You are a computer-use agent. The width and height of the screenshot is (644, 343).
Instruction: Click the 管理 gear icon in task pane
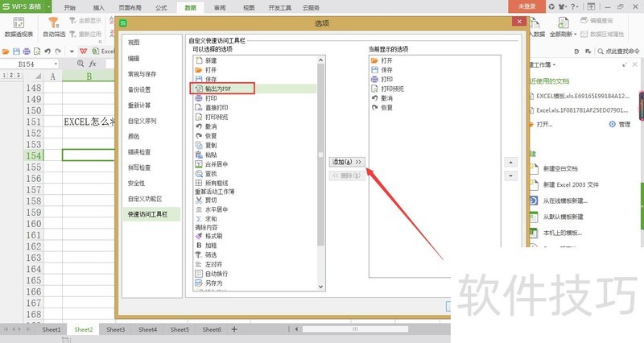click(612, 124)
